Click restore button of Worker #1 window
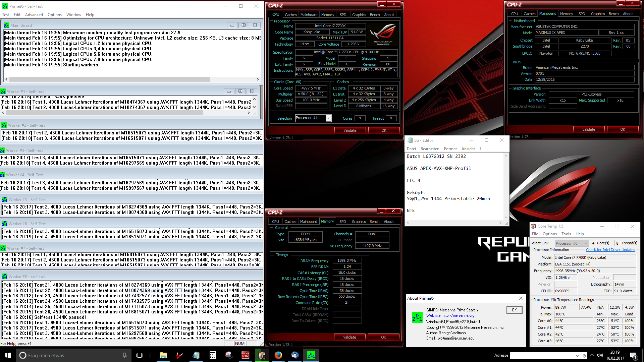Viewport: 644px width, 362px height. 240,91
